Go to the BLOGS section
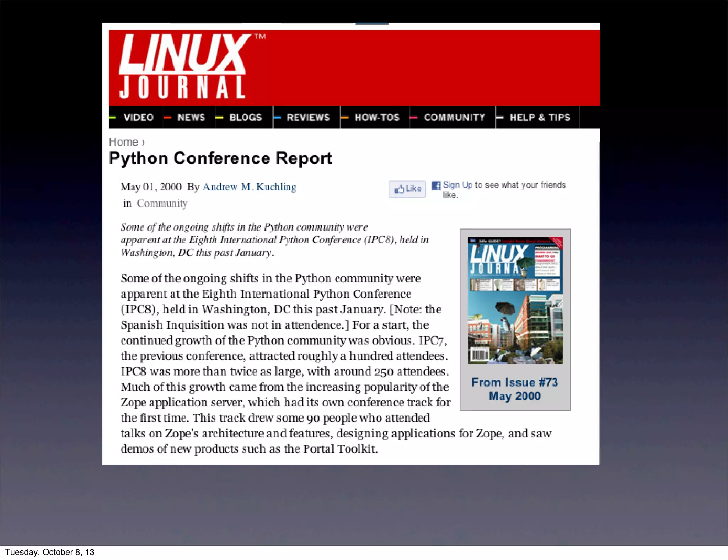728x560 pixels. click(245, 118)
